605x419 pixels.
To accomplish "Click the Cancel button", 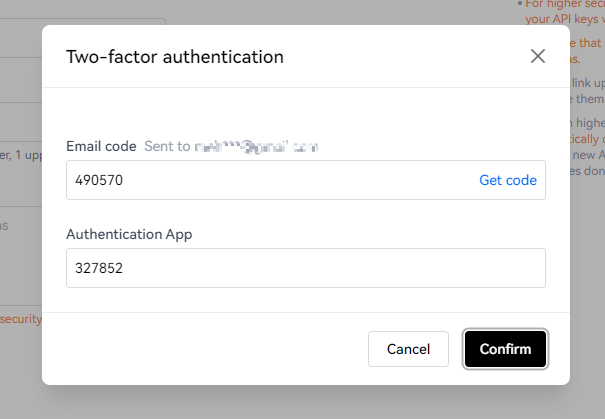I will click(x=408, y=349).
